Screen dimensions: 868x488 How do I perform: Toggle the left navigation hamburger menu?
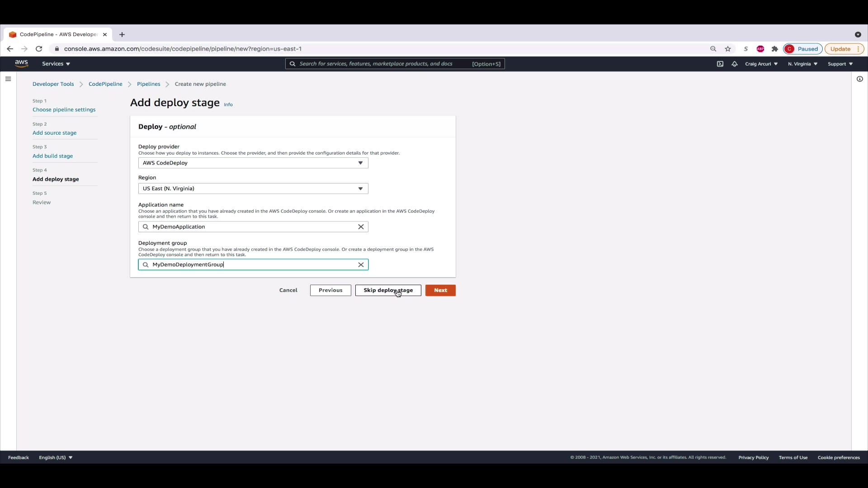(x=8, y=79)
